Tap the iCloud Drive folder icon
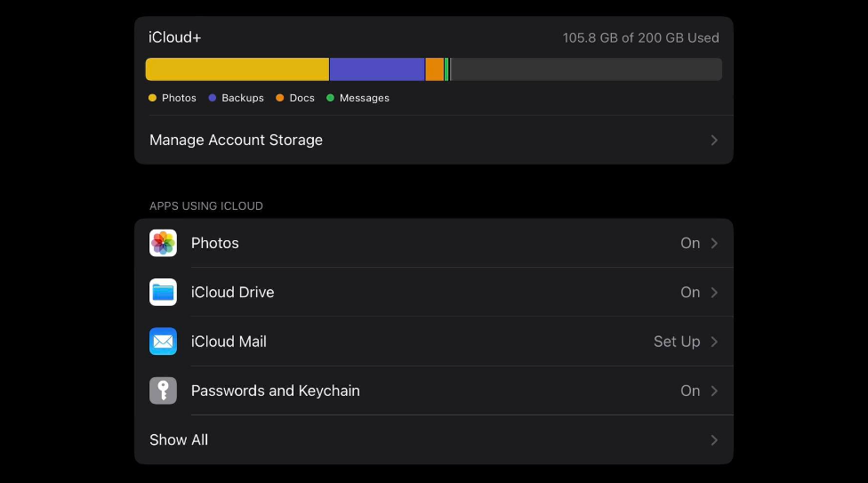The width and height of the screenshot is (868, 483). pyautogui.click(x=163, y=292)
